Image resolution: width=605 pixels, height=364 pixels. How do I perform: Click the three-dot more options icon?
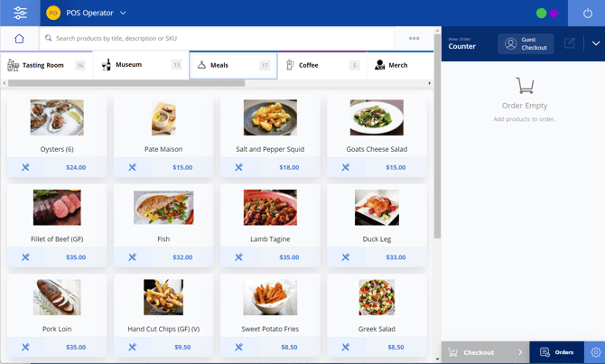point(414,39)
